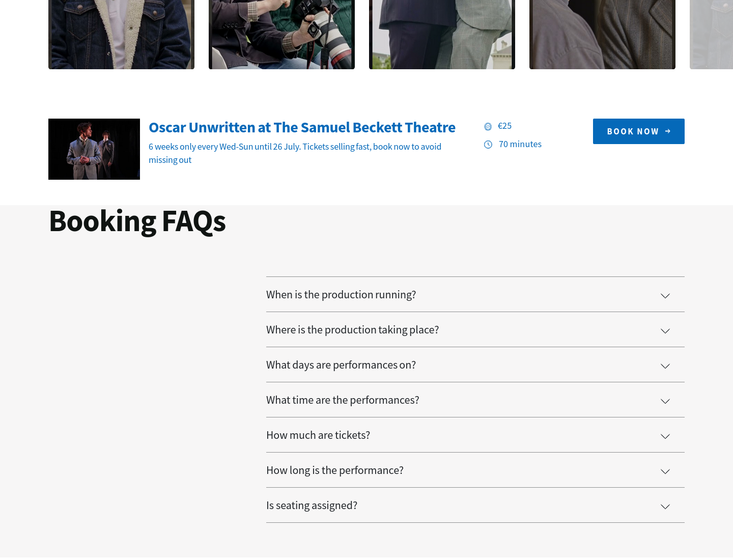
Task: Open the Oscar Unwritten at Samuel Beckett Theatre link
Action: (302, 127)
